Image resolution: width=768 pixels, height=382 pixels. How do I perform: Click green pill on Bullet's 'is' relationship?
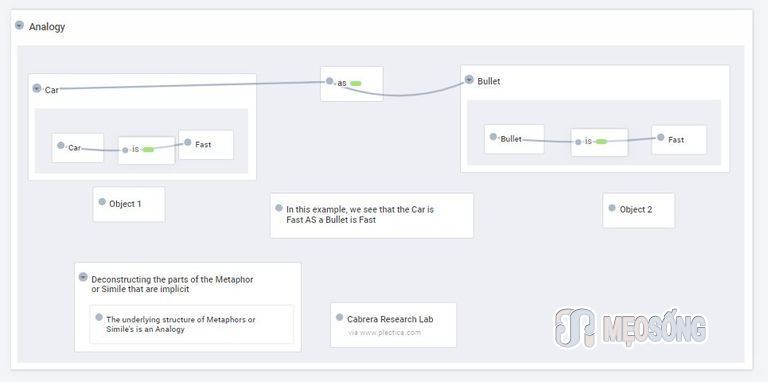click(601, 142)
